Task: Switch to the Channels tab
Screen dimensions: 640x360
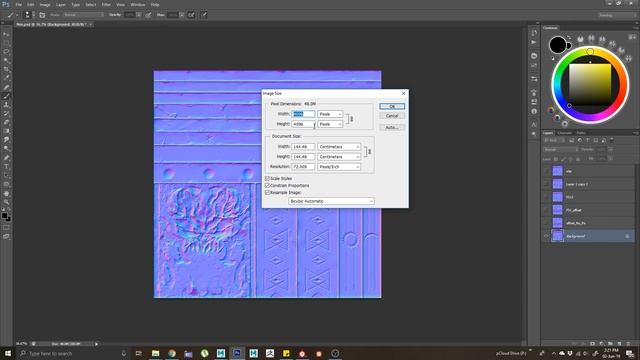Action: point(565,133)
